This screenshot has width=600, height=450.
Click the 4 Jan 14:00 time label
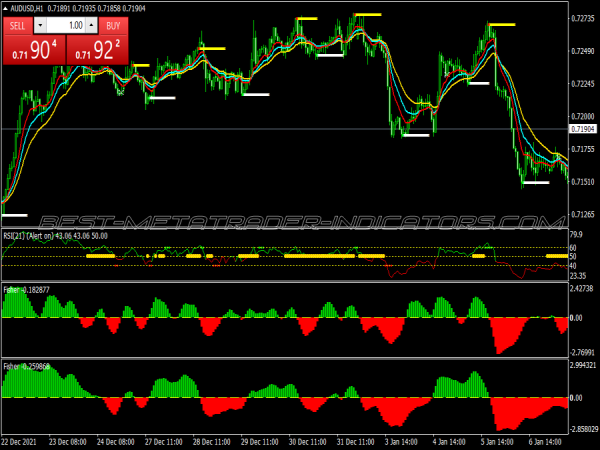pyautogui.click(x=449, y=442)
